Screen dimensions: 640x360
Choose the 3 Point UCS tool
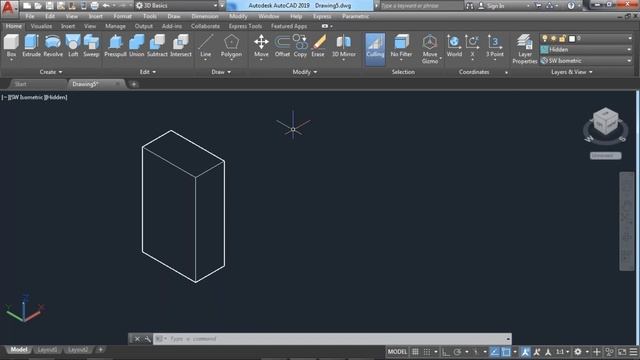[x=494, y=46]
